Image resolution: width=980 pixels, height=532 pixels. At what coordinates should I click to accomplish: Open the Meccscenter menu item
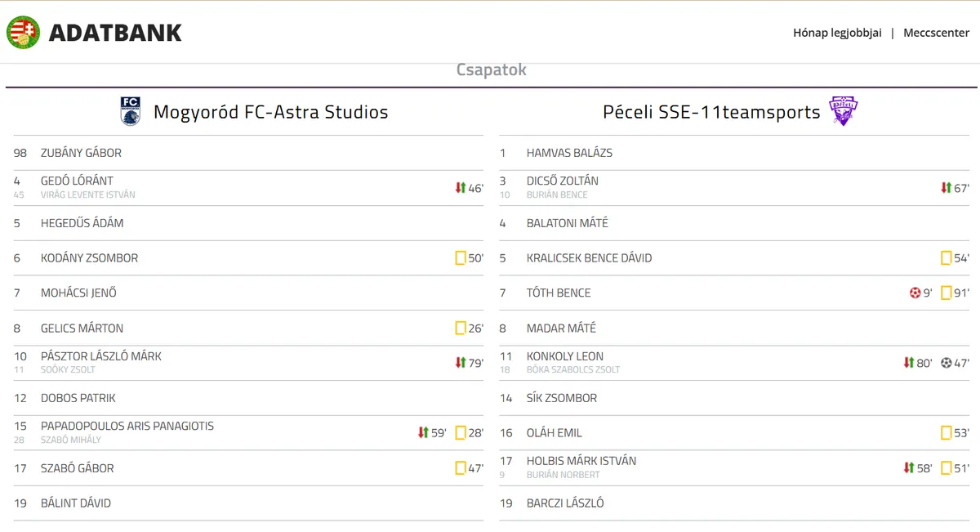tap(936, 33)
